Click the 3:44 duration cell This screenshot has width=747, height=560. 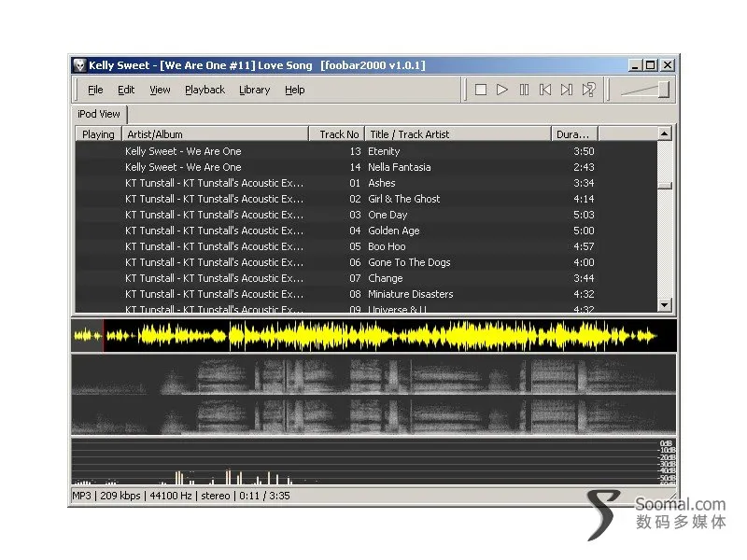point(584,278)
